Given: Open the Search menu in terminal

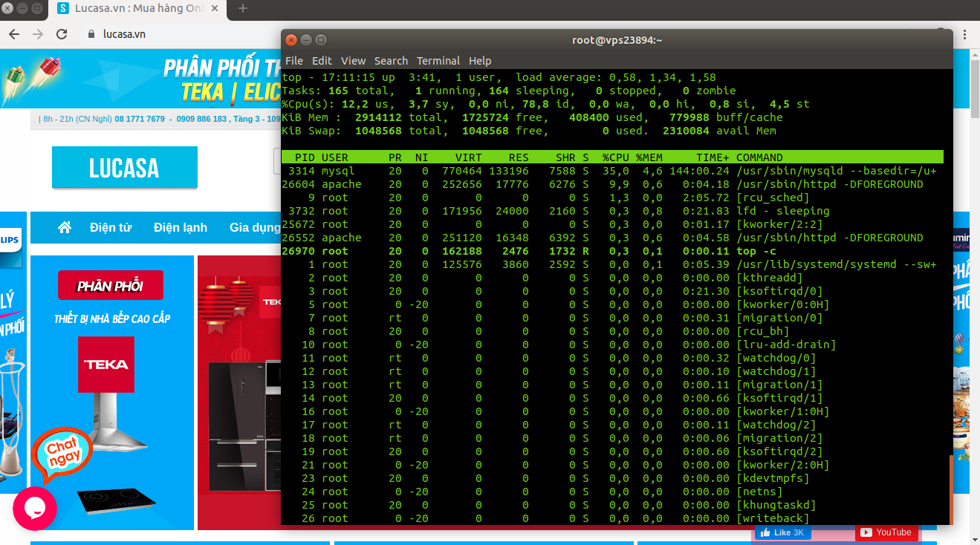Looking at the screenshot, I should (x=391, y=61).
